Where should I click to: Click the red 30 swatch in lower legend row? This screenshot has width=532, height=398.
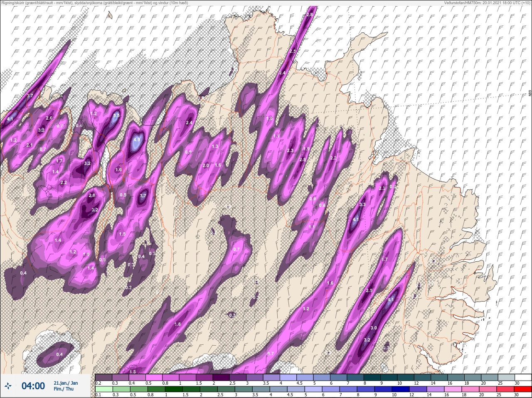tap(523, 389)
